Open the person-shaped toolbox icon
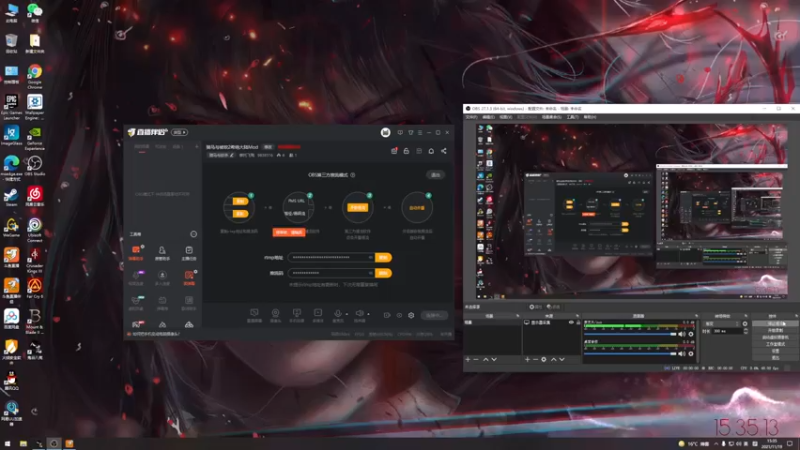The height and width of the screenshot is (450, 800). coord(162,250)
